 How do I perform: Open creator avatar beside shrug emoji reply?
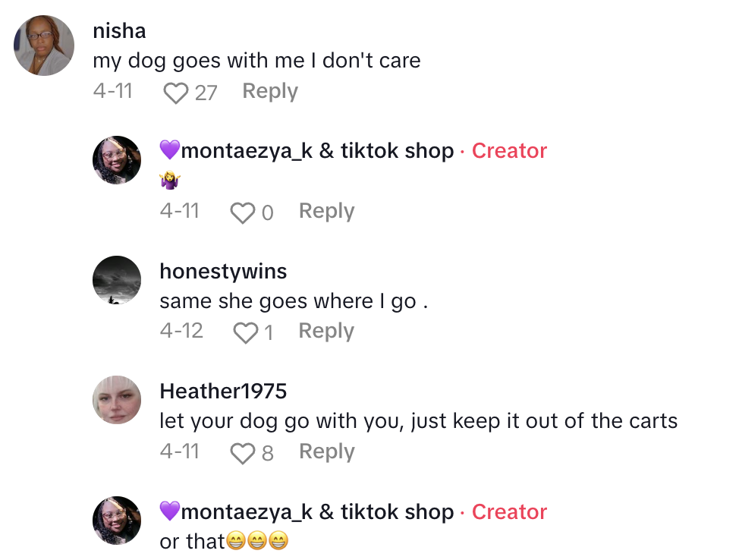coord(117,160)
